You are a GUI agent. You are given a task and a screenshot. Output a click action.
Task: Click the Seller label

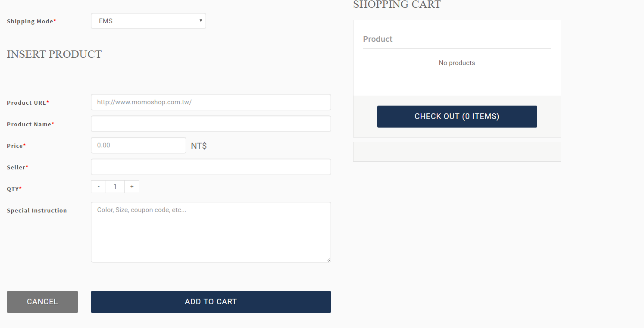coord(16,167)
